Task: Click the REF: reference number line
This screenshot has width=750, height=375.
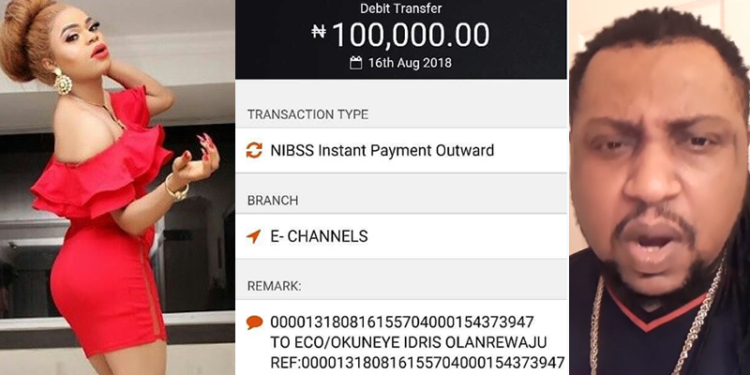Action: coord(418,362)
